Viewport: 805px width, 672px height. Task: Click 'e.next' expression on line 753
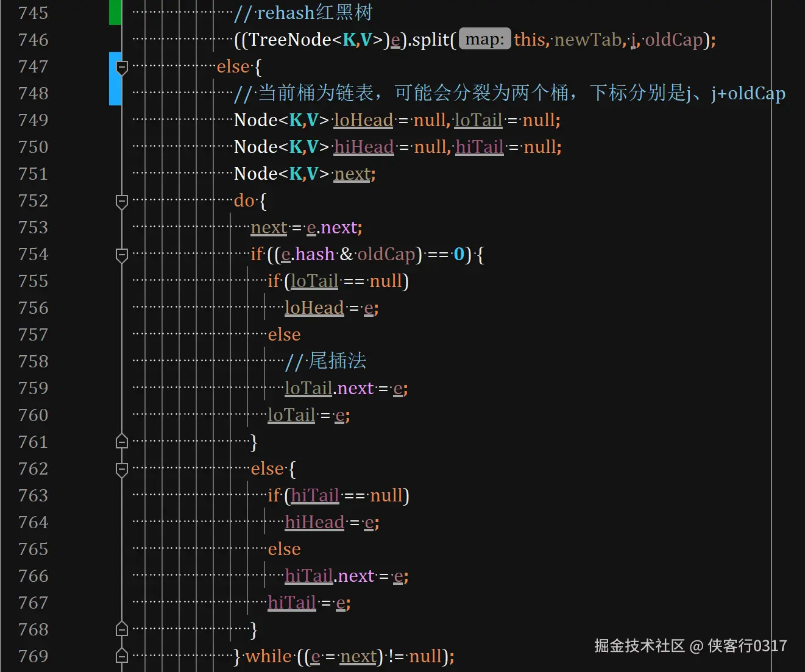point(332,227)
